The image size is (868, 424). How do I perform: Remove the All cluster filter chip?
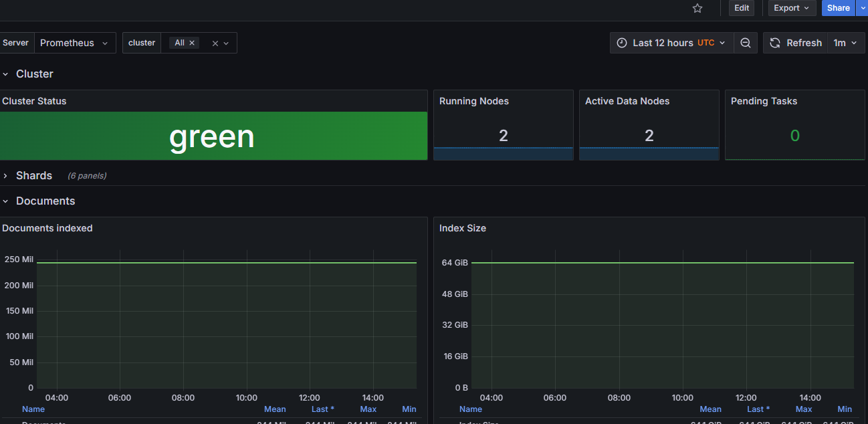(192, 43)
